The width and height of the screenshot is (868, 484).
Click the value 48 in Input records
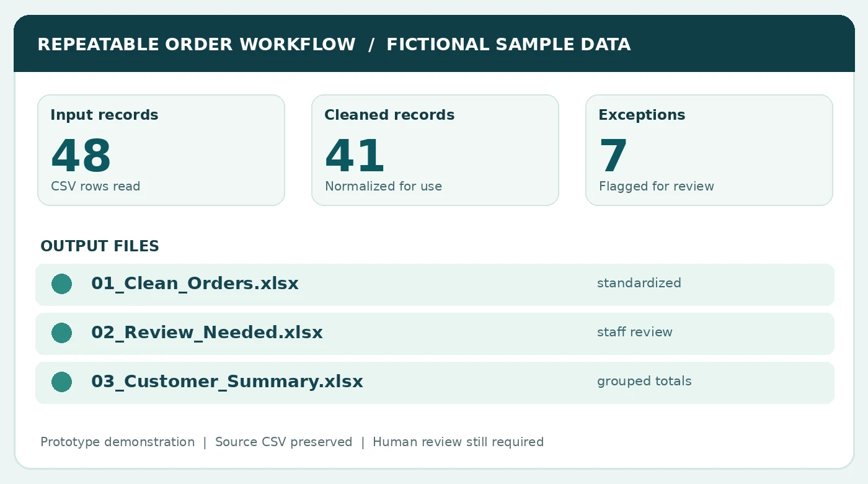(81, 156)
